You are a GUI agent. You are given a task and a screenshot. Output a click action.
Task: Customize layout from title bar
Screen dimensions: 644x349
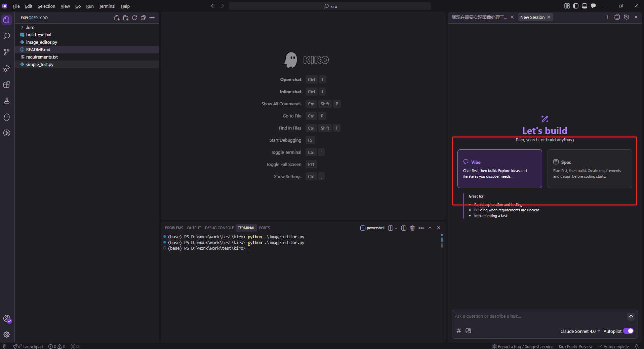(567, 6)
